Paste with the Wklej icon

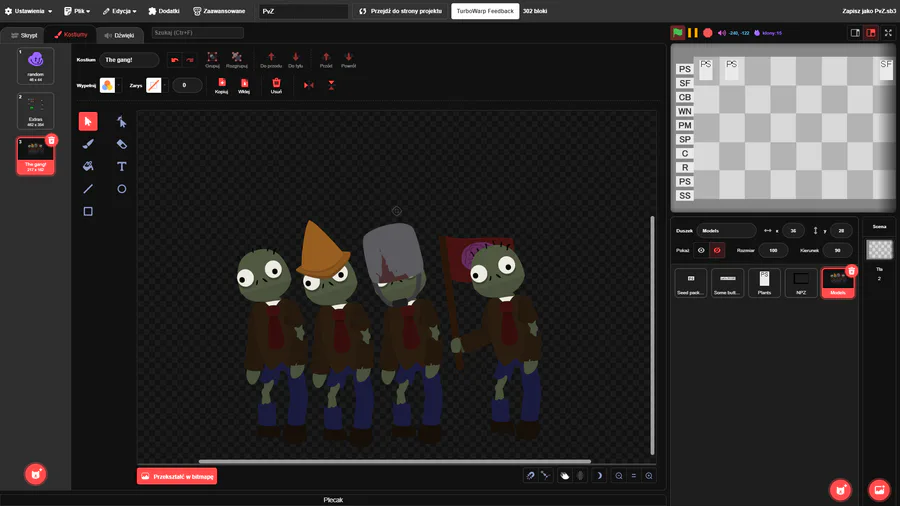click(244, 85)
